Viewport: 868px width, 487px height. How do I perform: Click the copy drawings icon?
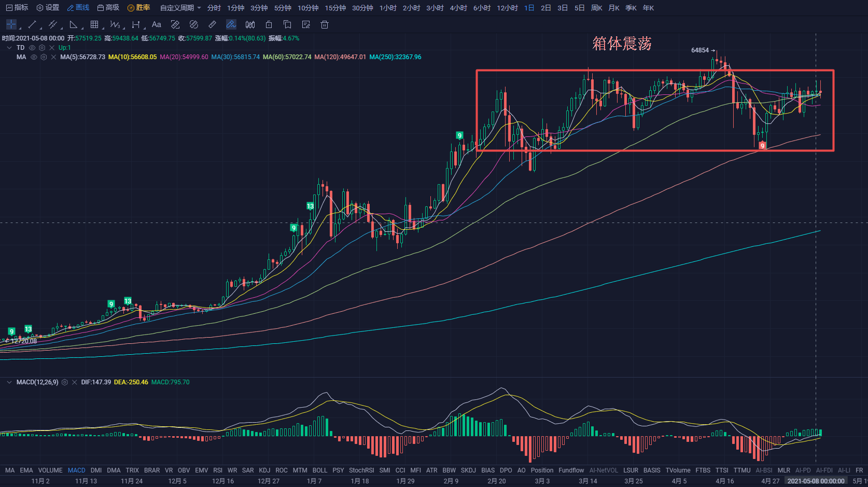(287, 24)
